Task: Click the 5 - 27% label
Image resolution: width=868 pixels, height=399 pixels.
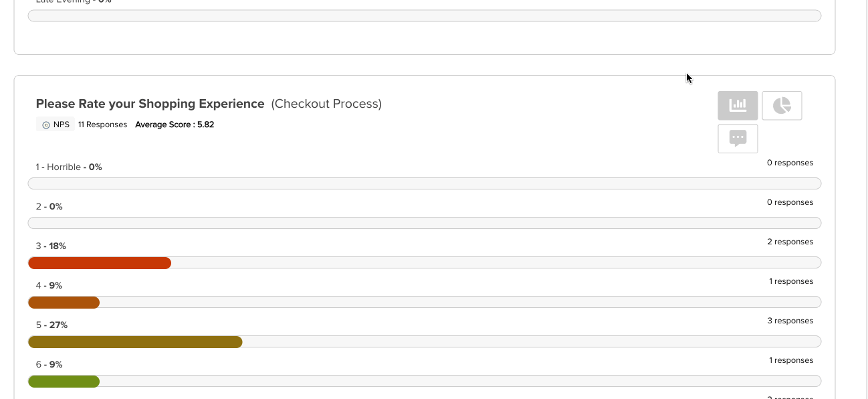Action: [51, 325]
